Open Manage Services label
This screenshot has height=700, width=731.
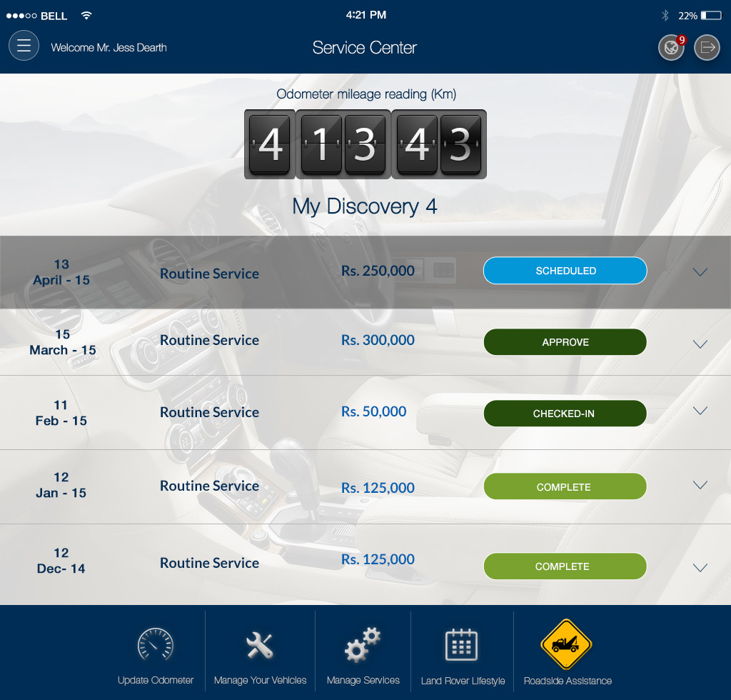tap(363, 680)
